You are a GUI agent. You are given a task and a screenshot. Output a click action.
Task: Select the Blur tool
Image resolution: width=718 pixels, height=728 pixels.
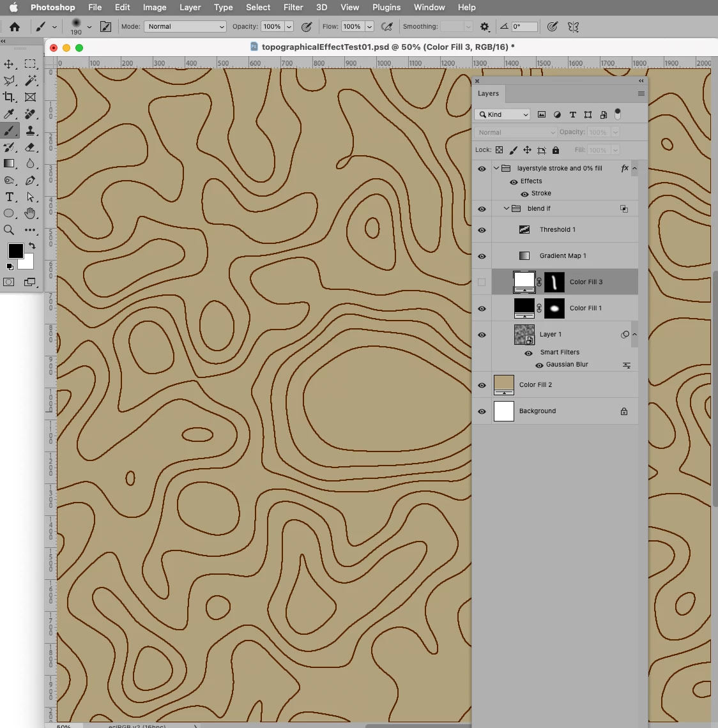30,163
